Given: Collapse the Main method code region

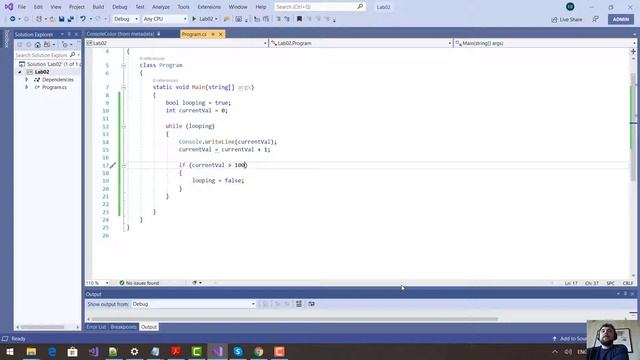Looking at the screenshot, I should point(124,87).
